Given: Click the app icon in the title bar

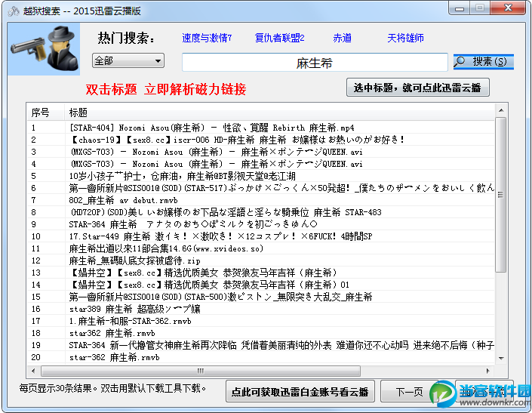Looking at the screenshot, I should click(x=14, y=11).
